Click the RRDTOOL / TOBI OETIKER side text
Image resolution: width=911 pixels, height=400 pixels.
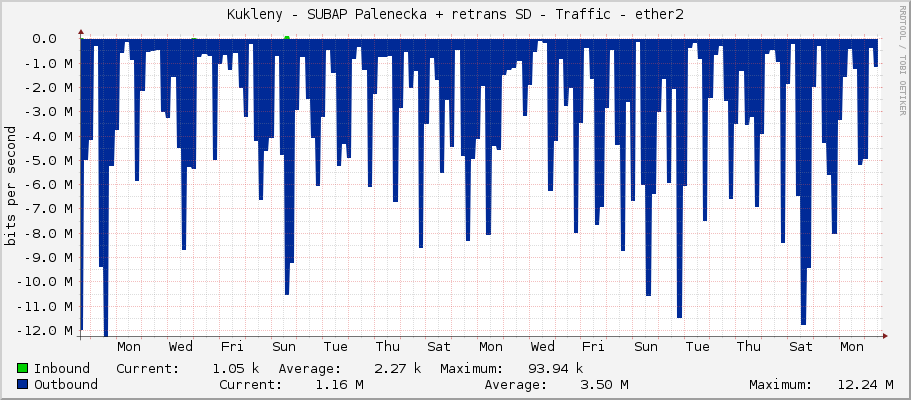(902, 60)
